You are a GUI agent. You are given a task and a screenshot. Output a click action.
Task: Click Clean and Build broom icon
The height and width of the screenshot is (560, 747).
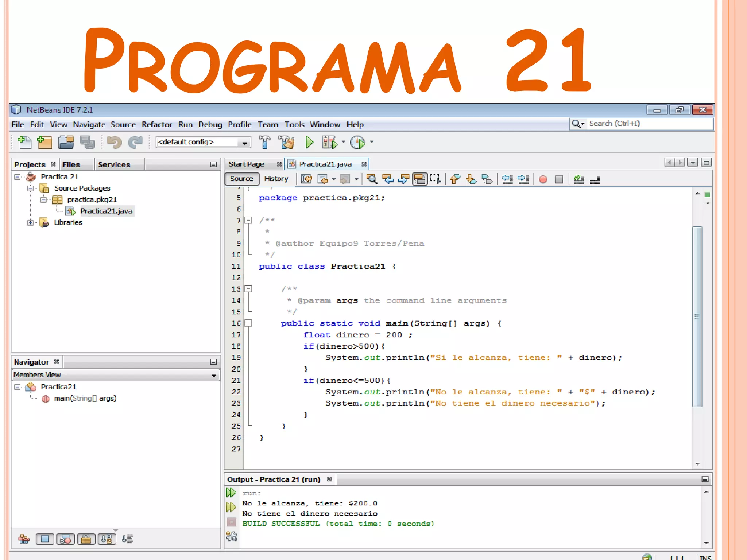(286, 142)
